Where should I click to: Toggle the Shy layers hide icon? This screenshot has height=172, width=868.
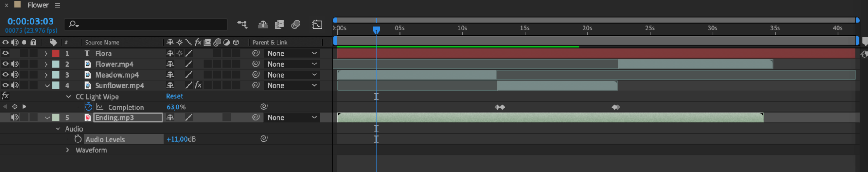[x=263, y=24]
